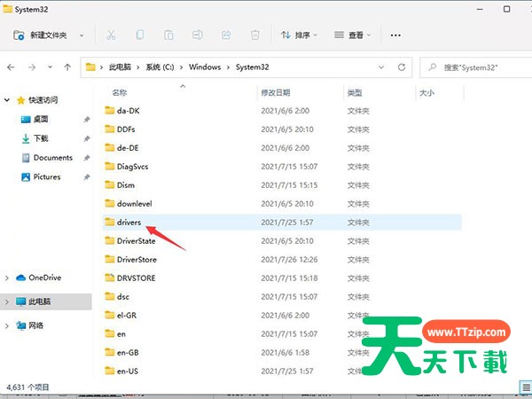Open the 排序 sort dropdown menu
The height and width of the screenshot is (399, 532).
299,35
